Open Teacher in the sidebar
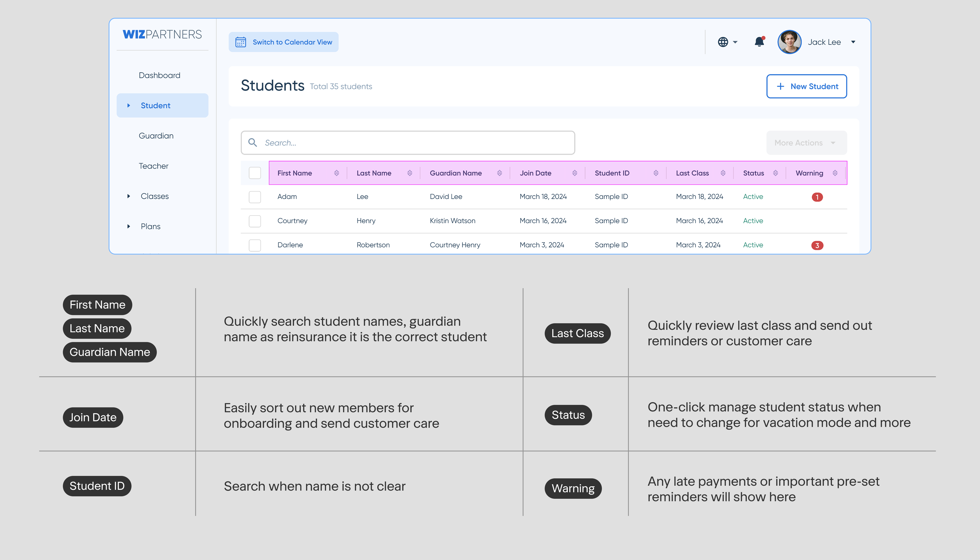980x560 pixels. tap(154, 166)
